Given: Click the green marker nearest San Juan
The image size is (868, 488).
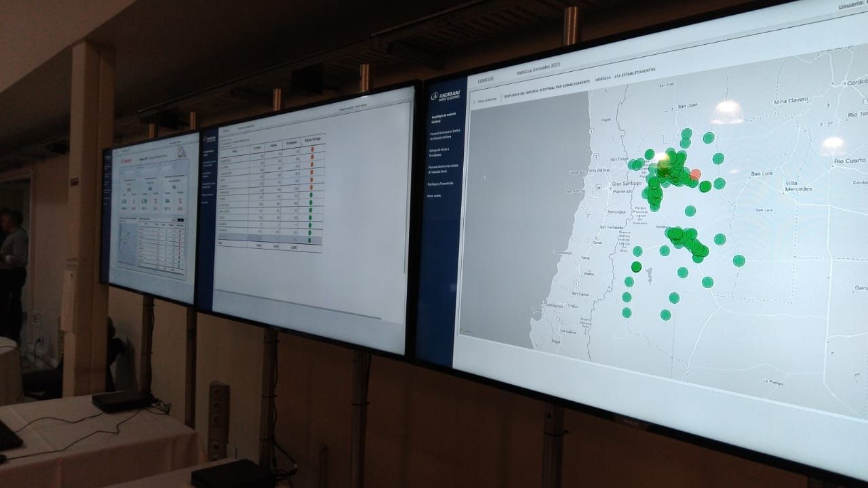Looking at the screenshot, I should click(686, 134).
